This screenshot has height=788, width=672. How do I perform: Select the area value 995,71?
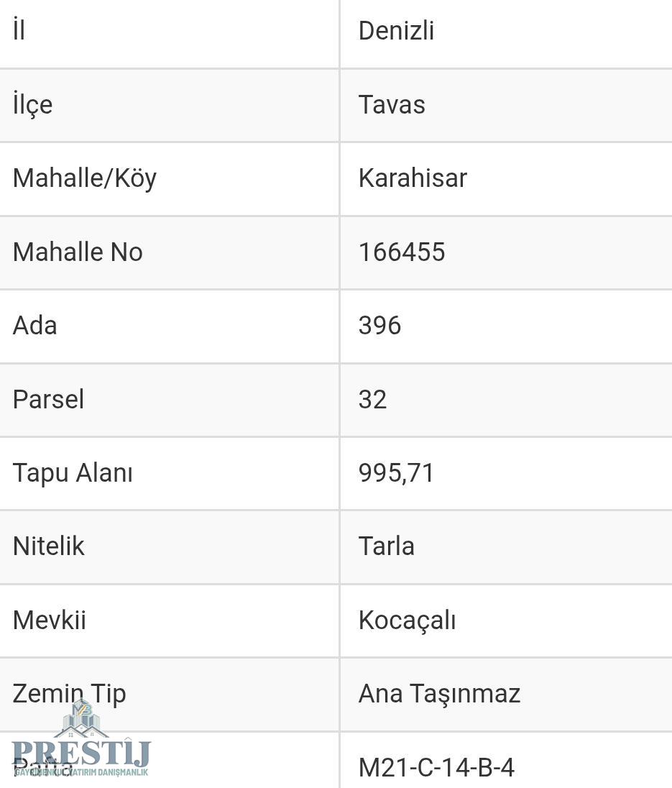396,473
